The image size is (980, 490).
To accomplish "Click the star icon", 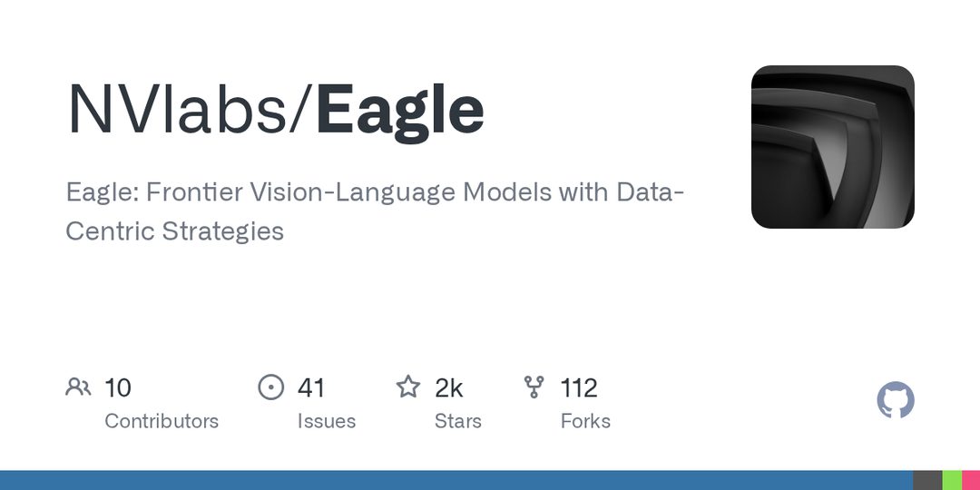I will click(408, 387).
